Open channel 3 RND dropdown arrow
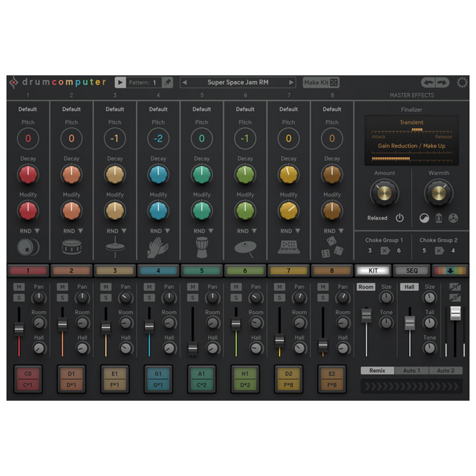 point(124,231)
